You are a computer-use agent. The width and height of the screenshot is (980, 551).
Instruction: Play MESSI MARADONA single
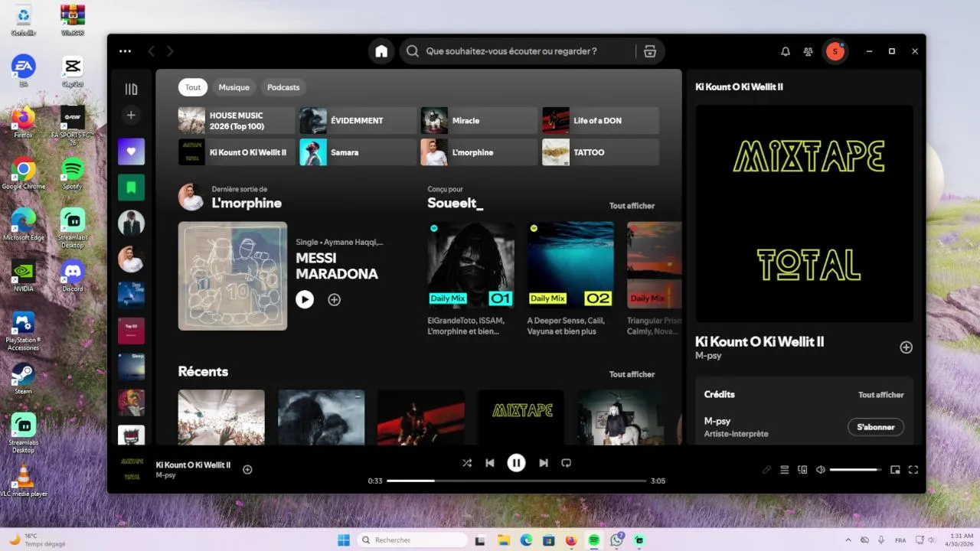305,299
